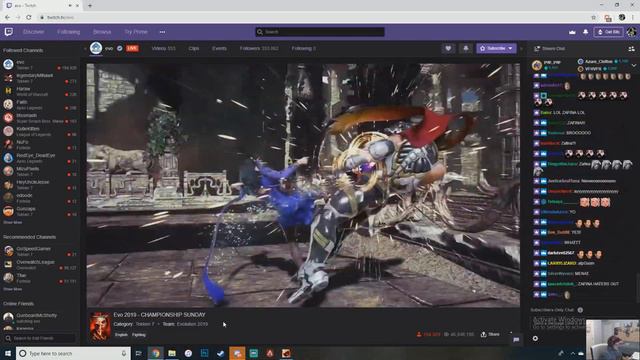The height and width of the screenshot is (360, 640).
Task: Expand the gifters leaderboard chevron in chat
Action: coord(633,65)
